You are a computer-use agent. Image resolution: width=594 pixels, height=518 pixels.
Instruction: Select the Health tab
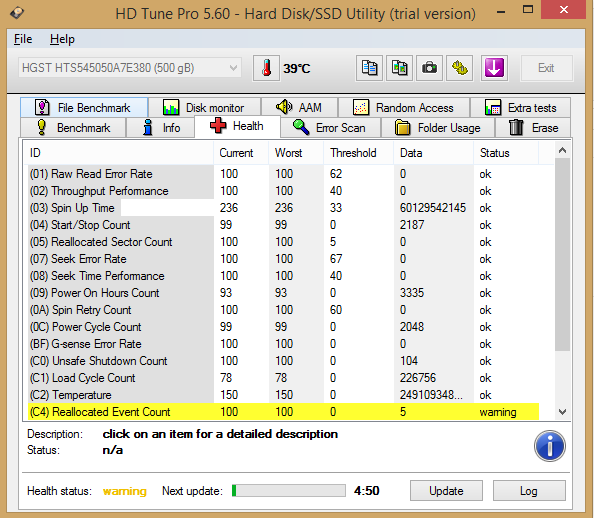(237, 126)
